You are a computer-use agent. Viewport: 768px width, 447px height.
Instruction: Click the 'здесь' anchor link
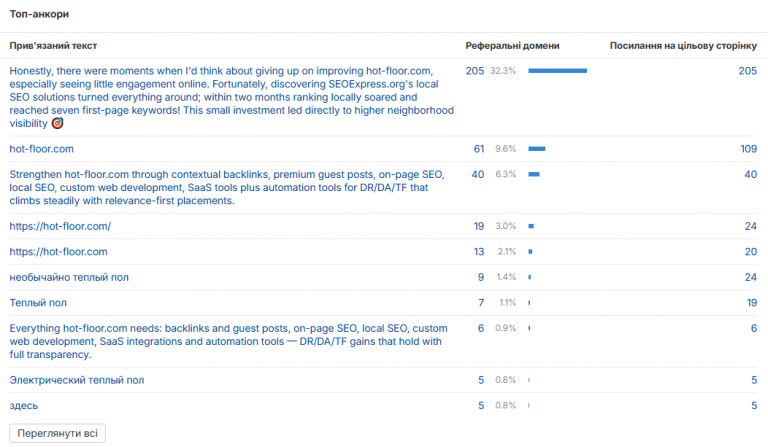(x=24, y=405)
